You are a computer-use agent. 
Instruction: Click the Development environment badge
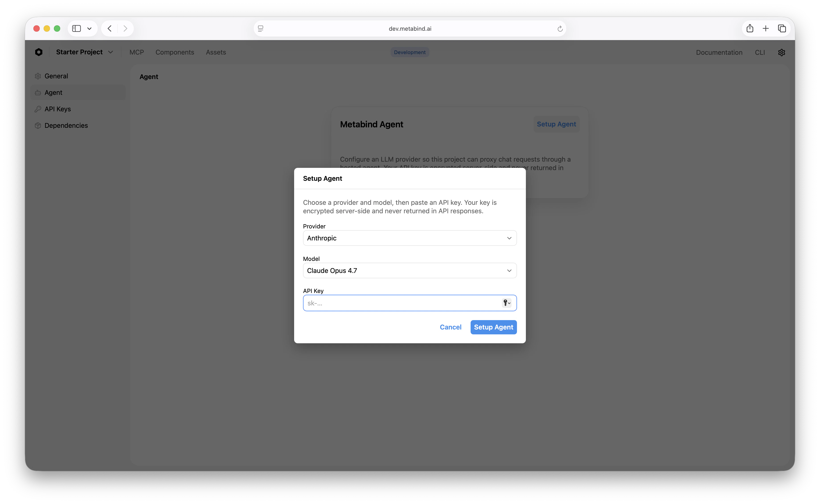point(410,52)
